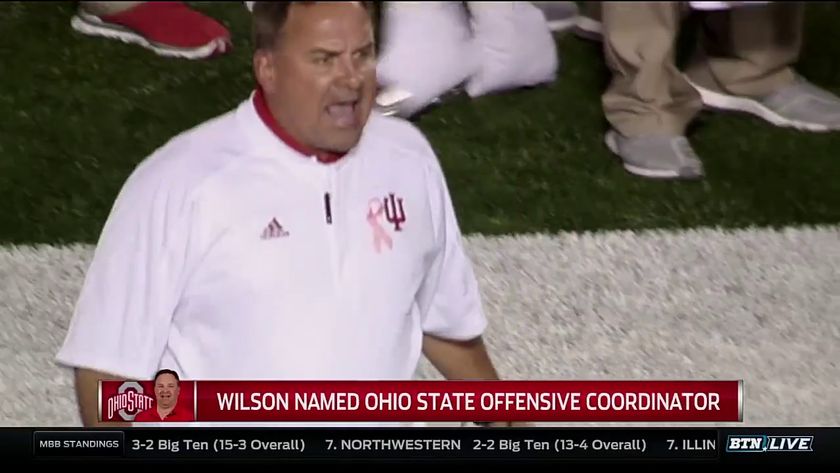
Task: Click the BTN Live logo
Action: click(769, 444)
